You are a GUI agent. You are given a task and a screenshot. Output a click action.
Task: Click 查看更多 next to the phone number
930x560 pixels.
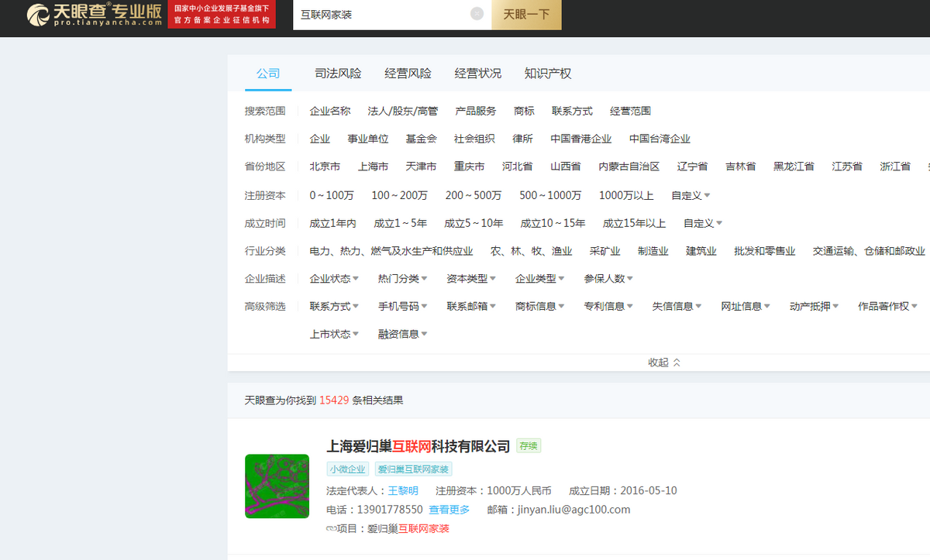(449, 510)
